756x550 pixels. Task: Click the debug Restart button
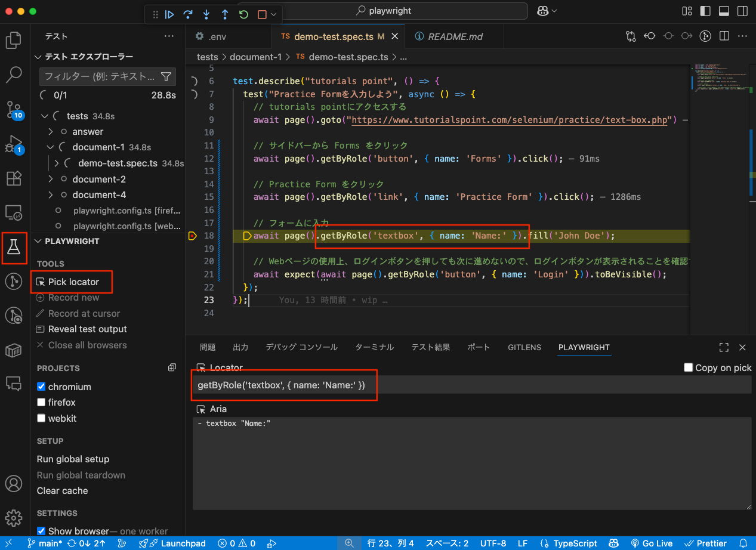pyautogui.click(x=243, y=14)
